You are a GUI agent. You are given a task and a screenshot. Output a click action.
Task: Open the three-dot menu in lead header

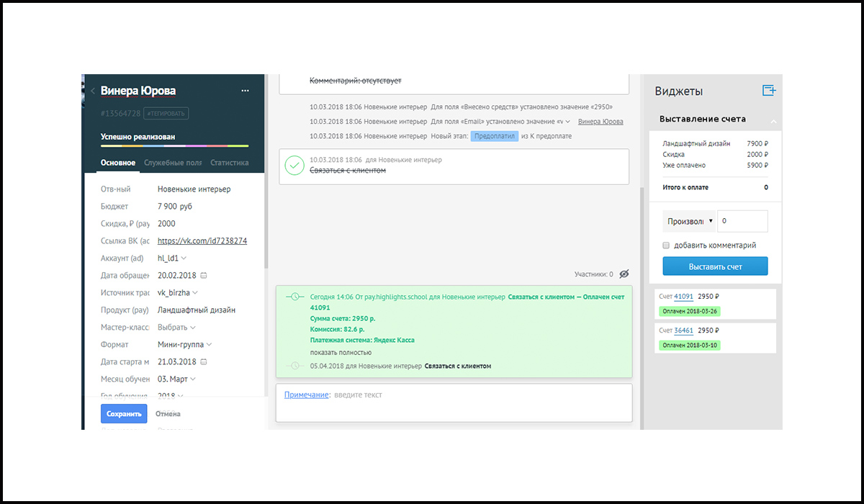pos(245,91)
